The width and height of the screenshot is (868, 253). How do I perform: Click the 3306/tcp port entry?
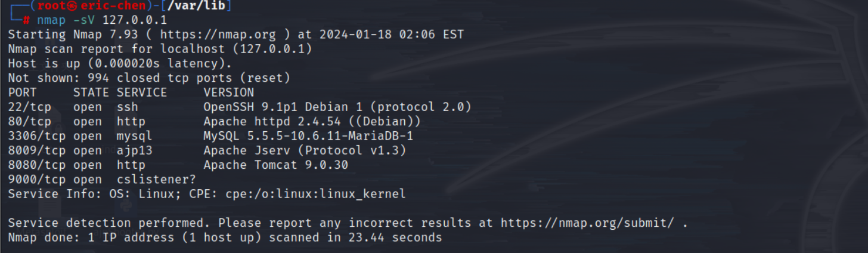pos(37,135)
